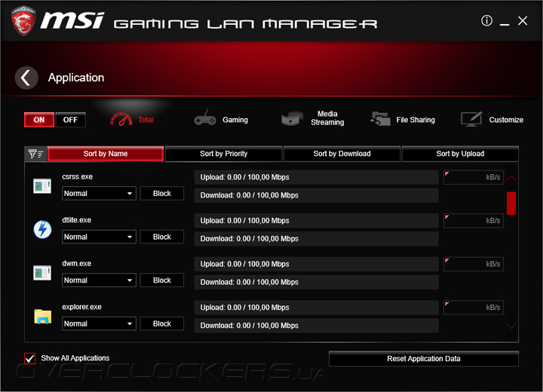The image size is (543, 392).
Task: Sort applications by Name
Action: click(106, 154)
